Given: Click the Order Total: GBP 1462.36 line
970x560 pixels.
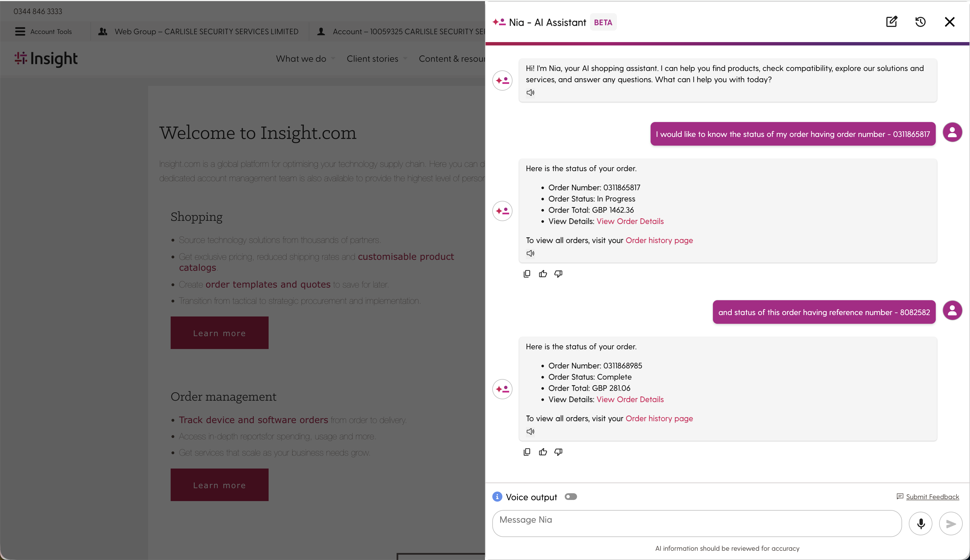Looking at the screenshot, I should pyautogui.click(x=591, y=210).
